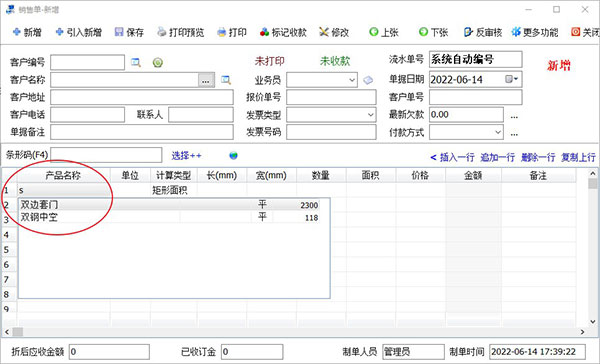Click the 数量 column header
Viewport: 600px width, 364px height.
pos(321,175)
